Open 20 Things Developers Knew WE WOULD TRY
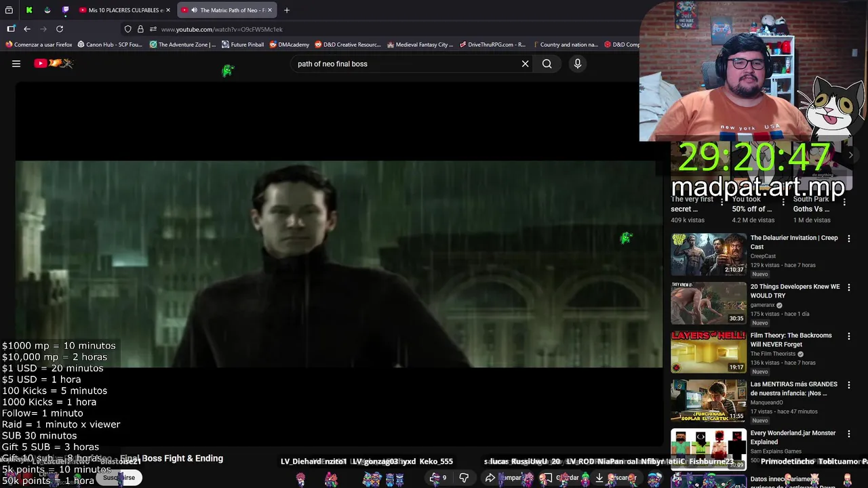The image size is (868, 488). pyautogui.click(x=795, y=291)
